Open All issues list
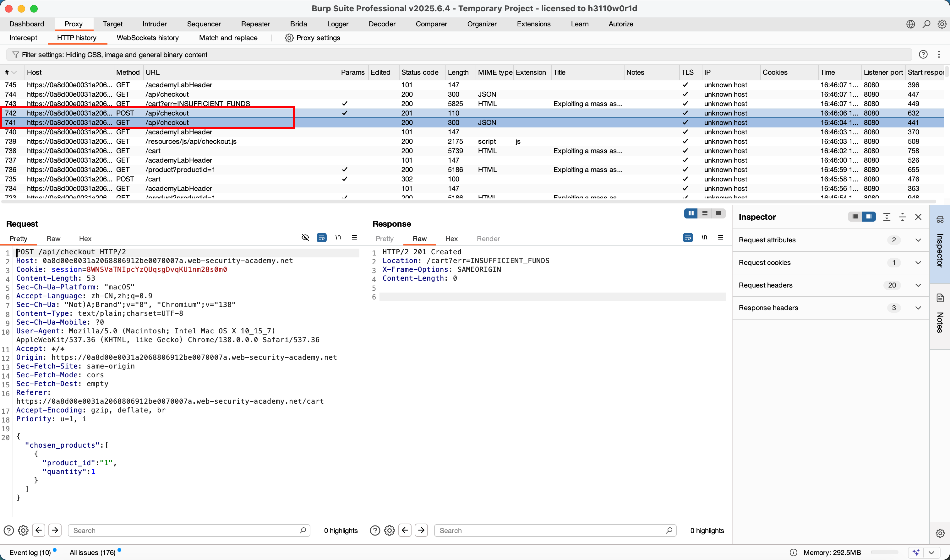Image resolution: width=950 pixels, height=560 pixels. [92, 552]
